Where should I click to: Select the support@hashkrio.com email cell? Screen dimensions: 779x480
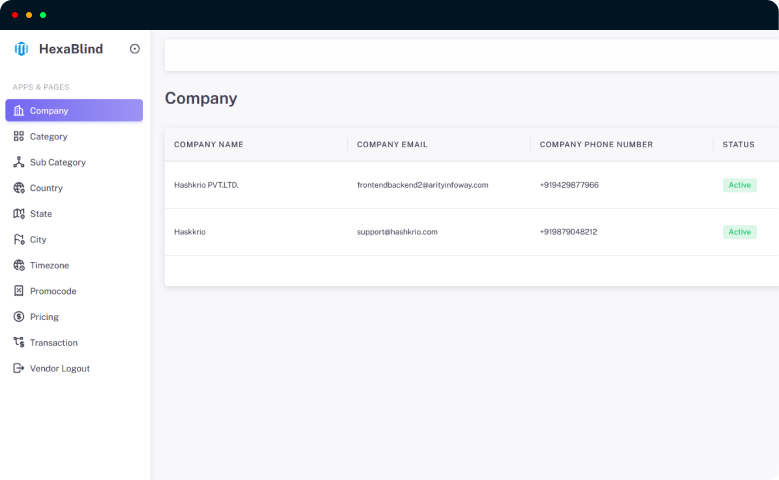[397, 232]
